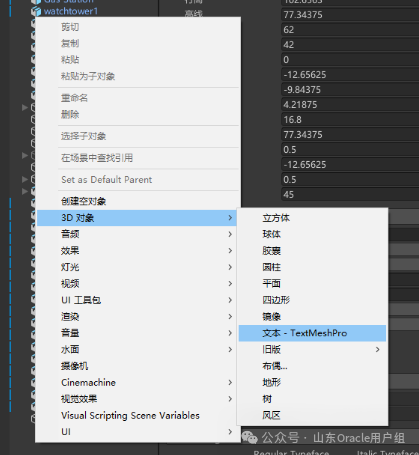Select the watchtower1 hierarchy object
Viewport: 419px width, 455px height.
[71, 11]
